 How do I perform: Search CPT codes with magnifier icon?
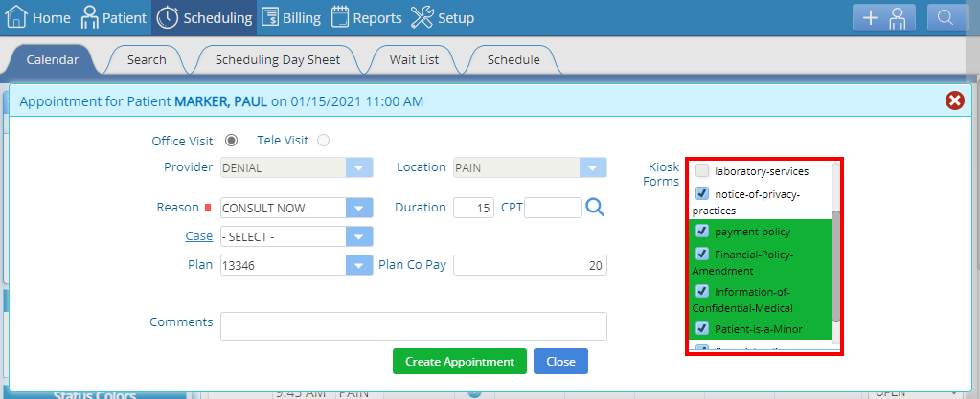point(595,208)
